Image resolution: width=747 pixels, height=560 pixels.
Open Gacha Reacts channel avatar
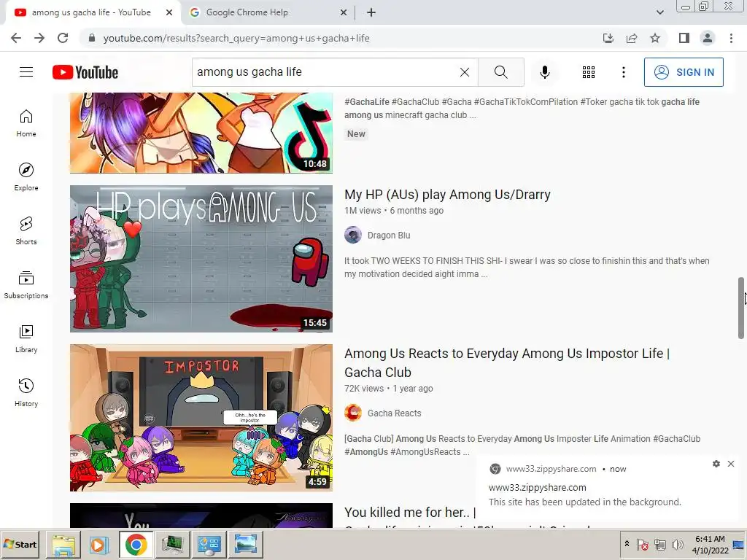pos(353,413)
